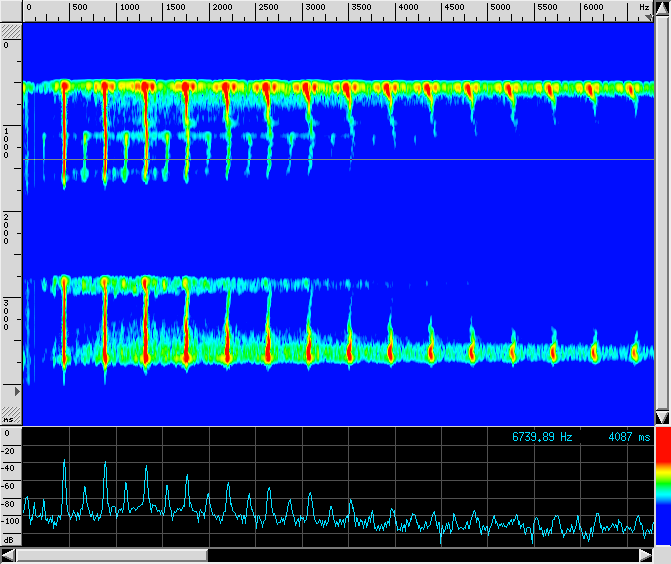Click the hatched ms unit box on left ruler
This screenshot has width=671, height=564.
[11, 414]
